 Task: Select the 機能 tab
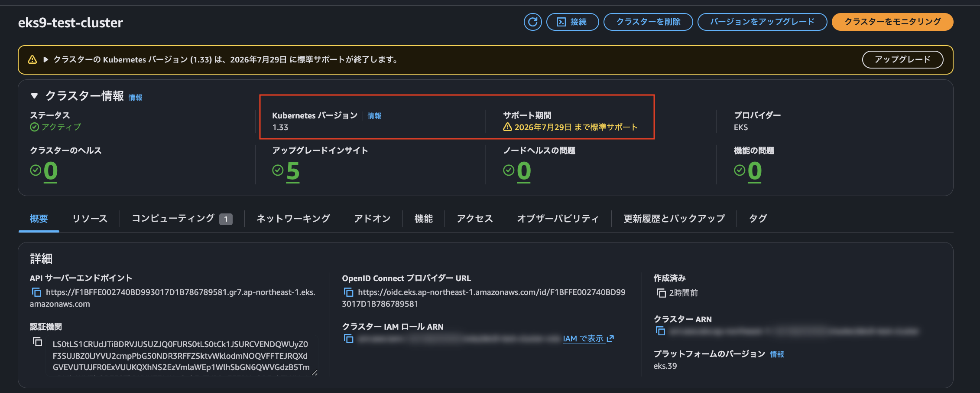(424, 219)
